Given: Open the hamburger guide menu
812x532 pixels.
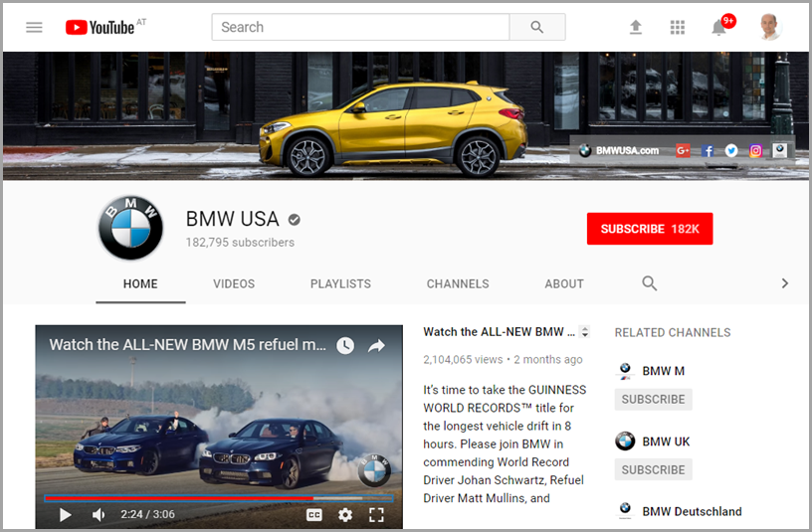Looking at the screenshot, I should [34, 27].
